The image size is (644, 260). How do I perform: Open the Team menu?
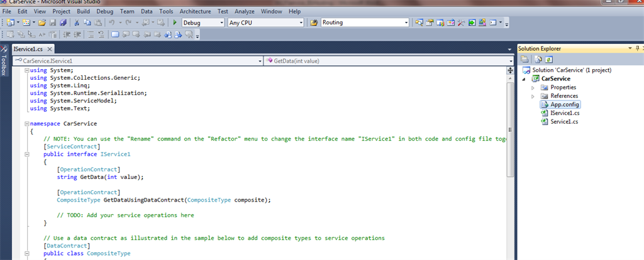127,11
